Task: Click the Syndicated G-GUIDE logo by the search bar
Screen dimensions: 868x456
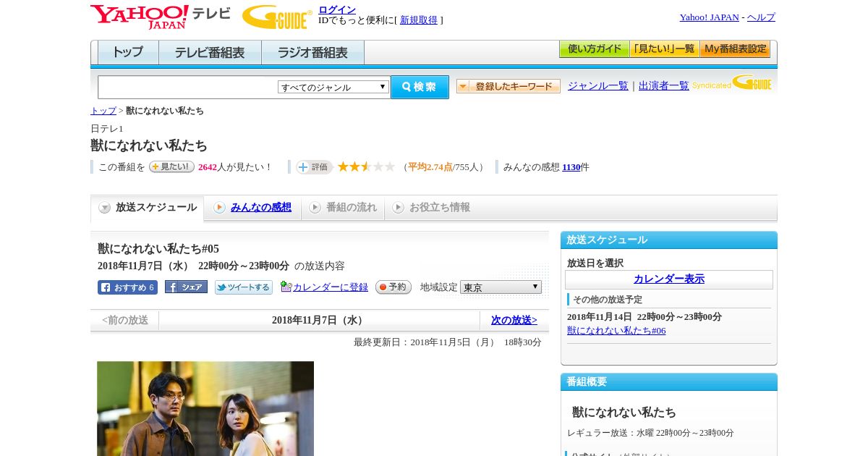Action: pos(732,83)
